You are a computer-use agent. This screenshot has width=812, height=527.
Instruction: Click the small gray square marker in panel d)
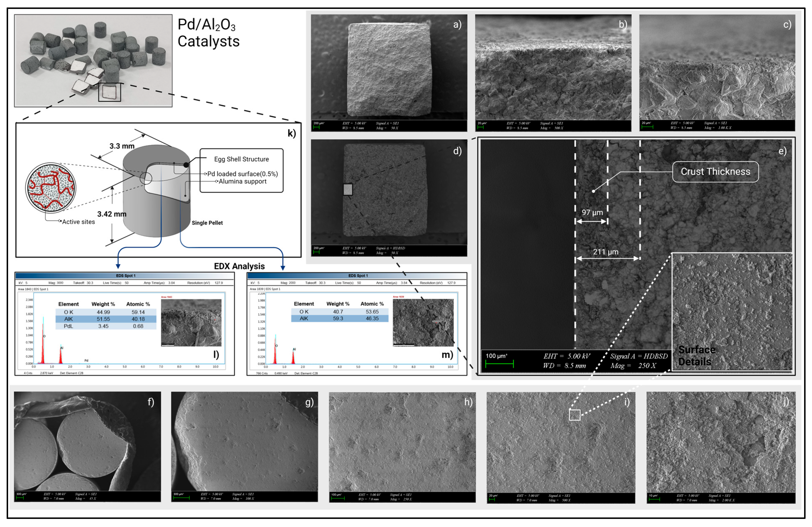(348, 190)
